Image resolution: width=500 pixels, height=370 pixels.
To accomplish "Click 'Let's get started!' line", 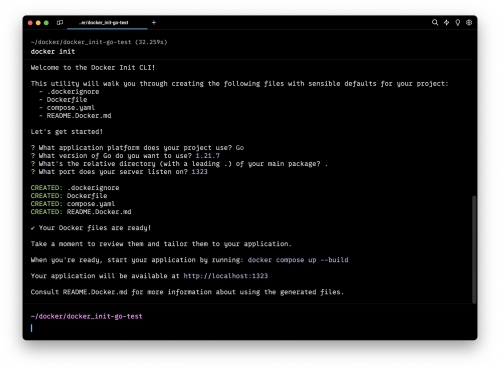I will click(x=67, y=132).
